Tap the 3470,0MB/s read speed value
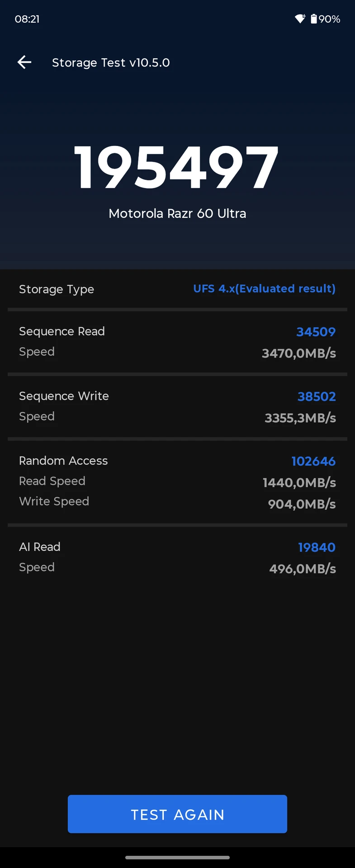The height and width of the screenshot is (868, 355). (299, 353)
